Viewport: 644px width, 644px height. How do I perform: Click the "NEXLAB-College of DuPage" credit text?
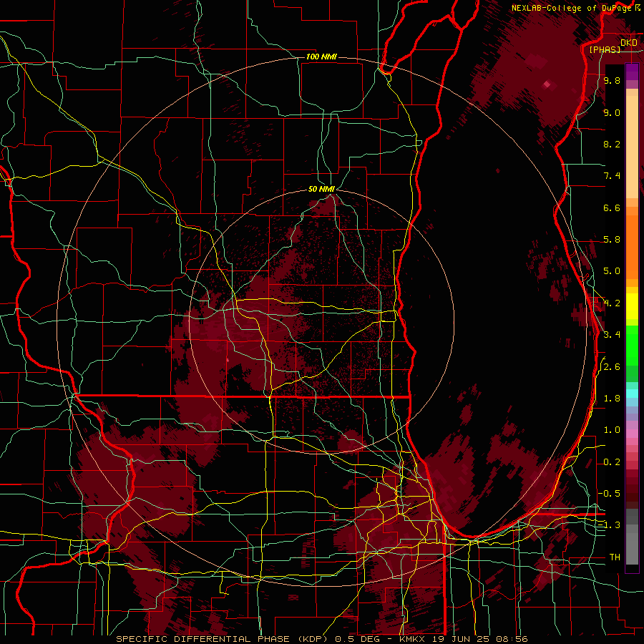click(572, 8)
